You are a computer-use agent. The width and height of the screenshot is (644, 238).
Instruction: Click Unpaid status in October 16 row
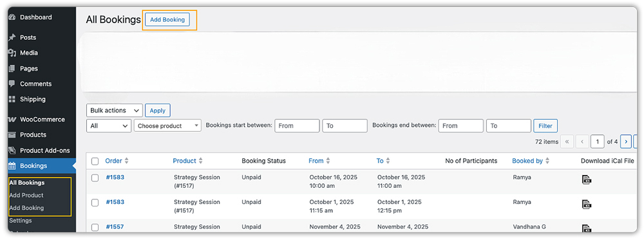[251, 178]
